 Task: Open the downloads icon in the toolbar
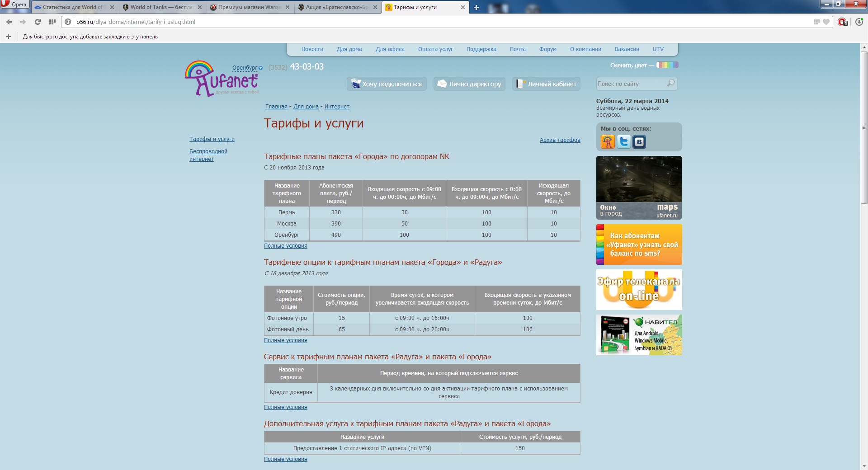coord(859,22)
